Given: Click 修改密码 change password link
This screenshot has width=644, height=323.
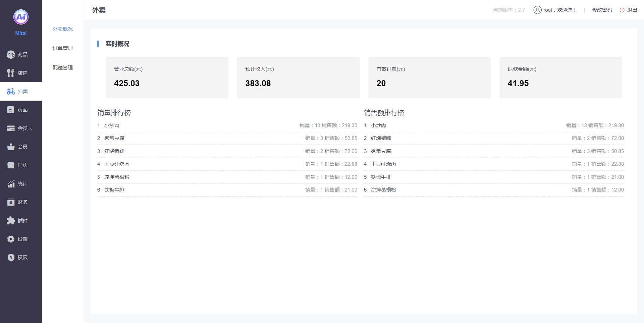Looking at the screenshot, I should [x=602, y=10].
